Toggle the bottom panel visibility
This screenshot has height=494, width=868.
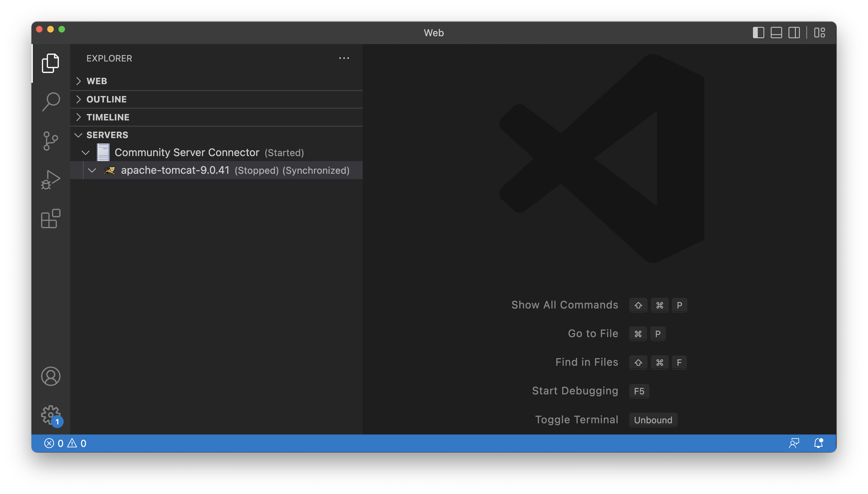click(x=776, y=33)
